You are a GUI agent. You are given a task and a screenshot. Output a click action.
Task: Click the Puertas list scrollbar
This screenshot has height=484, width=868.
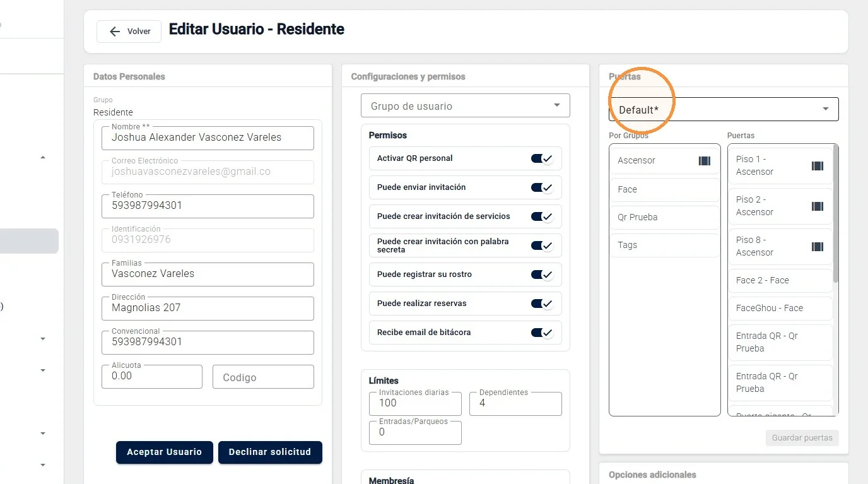[x=836, y=213]
